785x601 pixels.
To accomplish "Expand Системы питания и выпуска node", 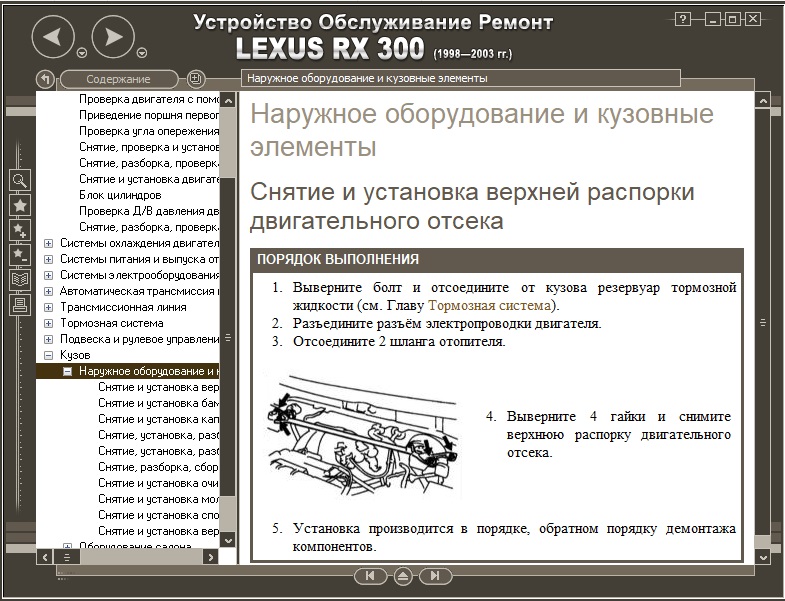I will 49,259.
